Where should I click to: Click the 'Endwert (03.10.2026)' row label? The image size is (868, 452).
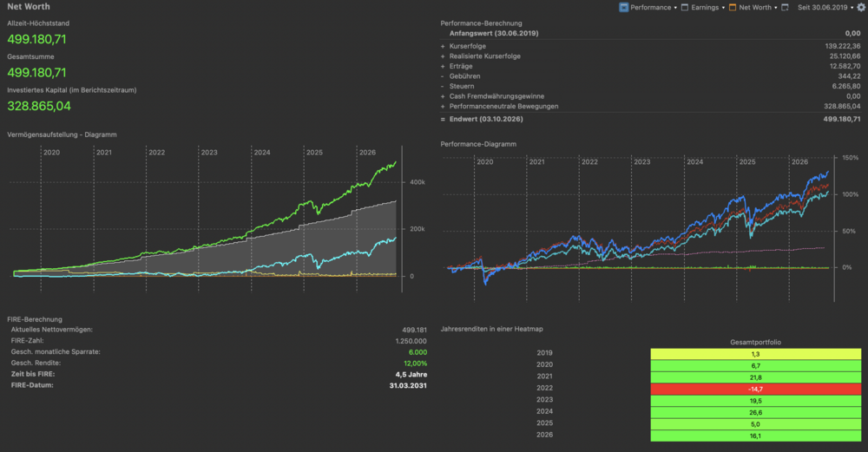tap(486, 119)
